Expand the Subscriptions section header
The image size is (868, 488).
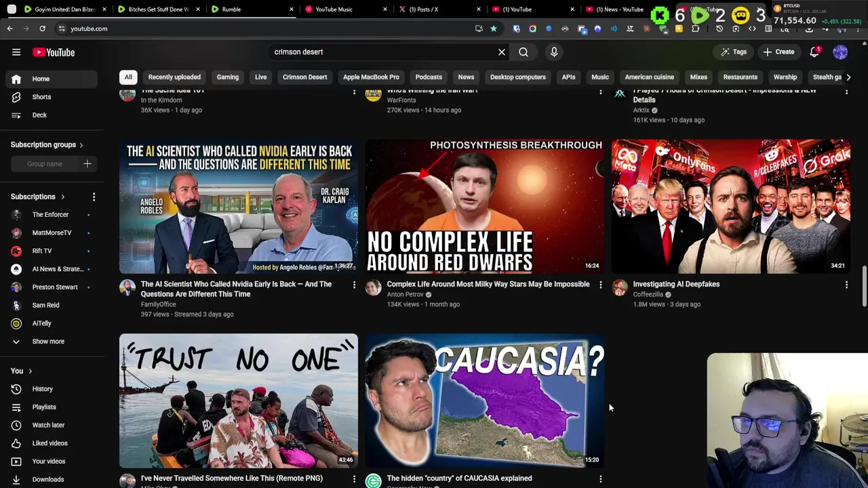point(38,197)
